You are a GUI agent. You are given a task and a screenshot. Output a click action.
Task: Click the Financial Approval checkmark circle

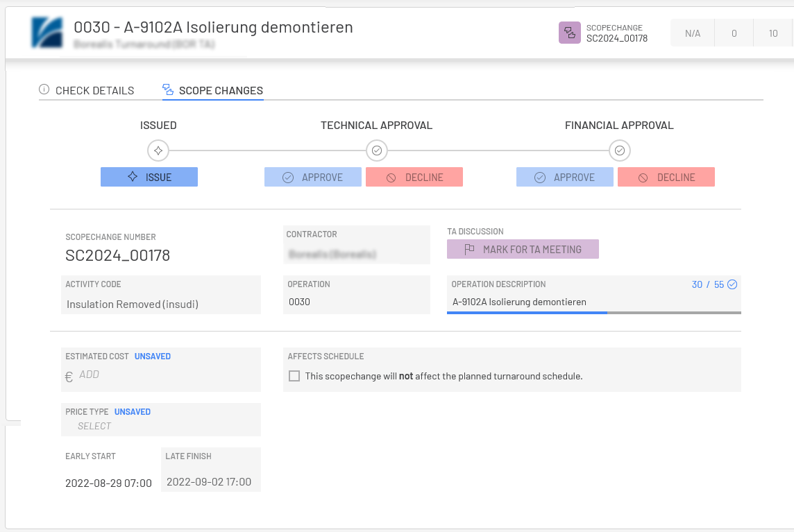[x=620, y=151]
